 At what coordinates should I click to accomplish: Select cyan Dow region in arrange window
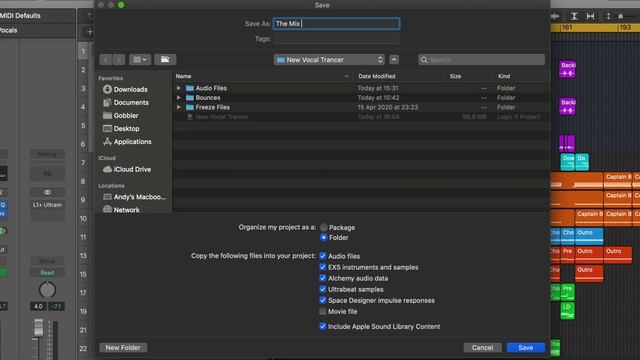click(567, 162)
